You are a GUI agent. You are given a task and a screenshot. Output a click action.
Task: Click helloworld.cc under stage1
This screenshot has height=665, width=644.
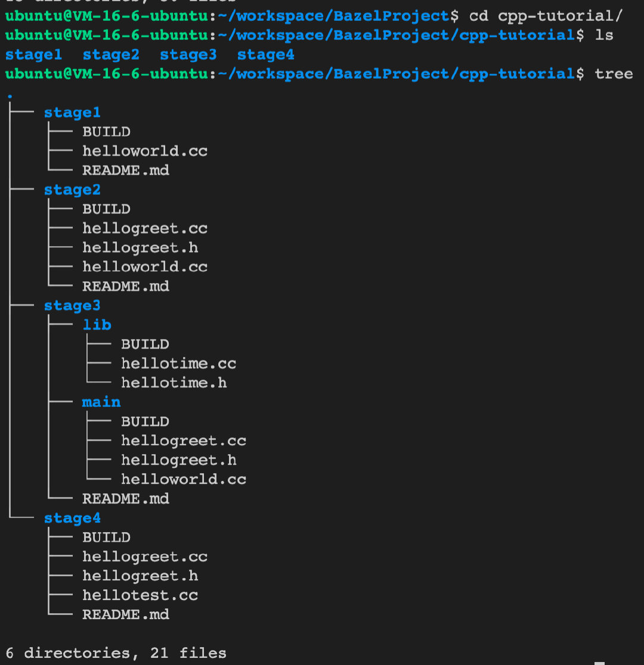(145, 151)
